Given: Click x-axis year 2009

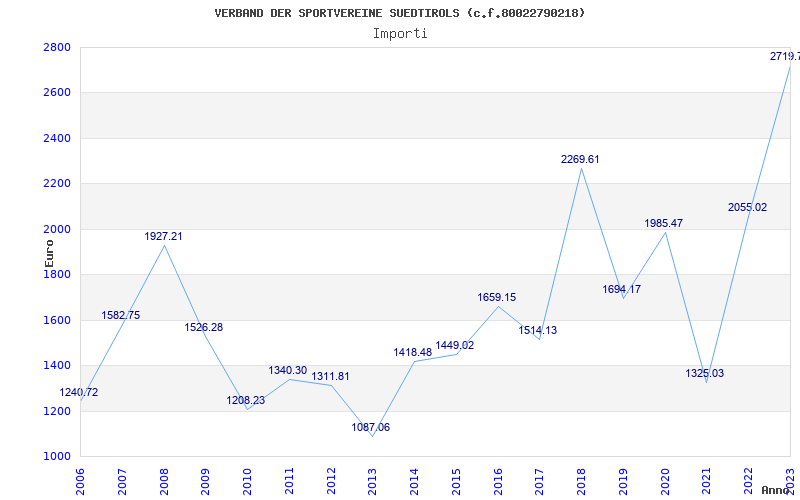Looking at the screenshot, I should (205, 481).
